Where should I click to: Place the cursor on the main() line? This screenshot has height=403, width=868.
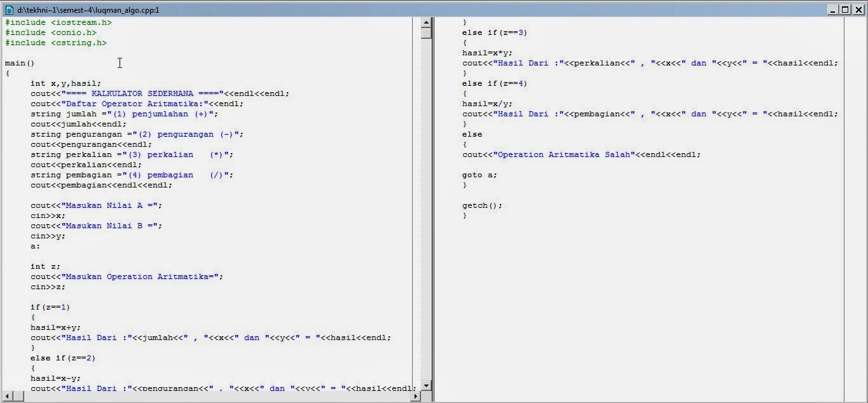point(16,63)
